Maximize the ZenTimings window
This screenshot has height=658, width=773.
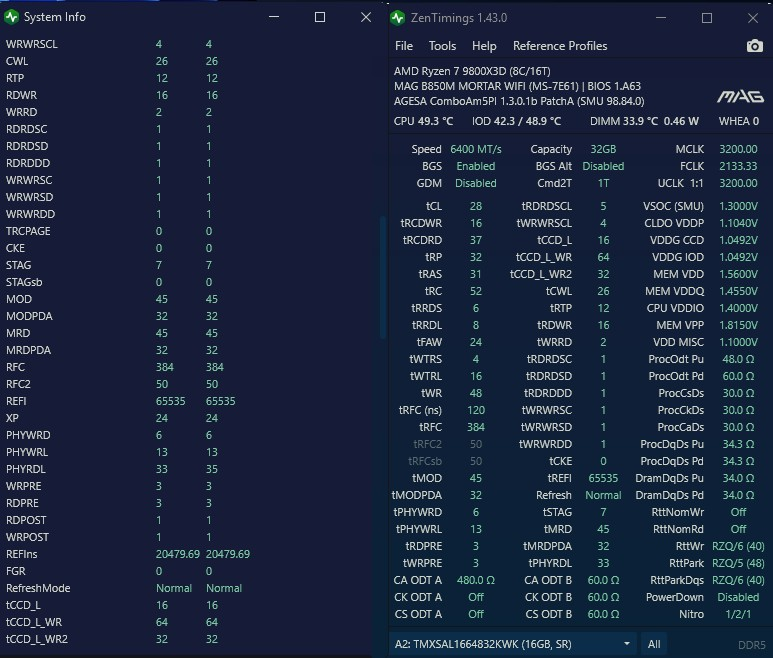[x=707, y=18]
